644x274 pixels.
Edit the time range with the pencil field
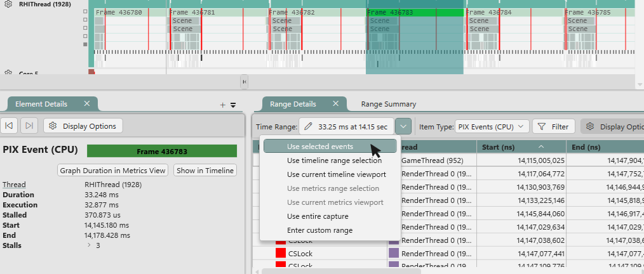click(x=347, y=127)
